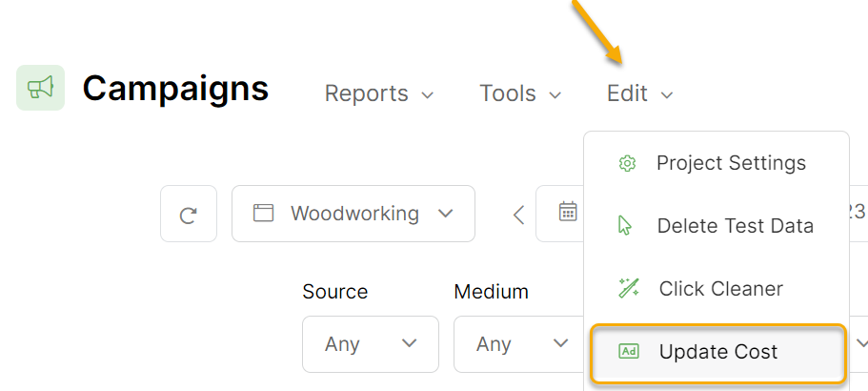868x391 pixels.
Task: Go to previous date range arrow
Action: pyautogui.click(x=518, y=215)
